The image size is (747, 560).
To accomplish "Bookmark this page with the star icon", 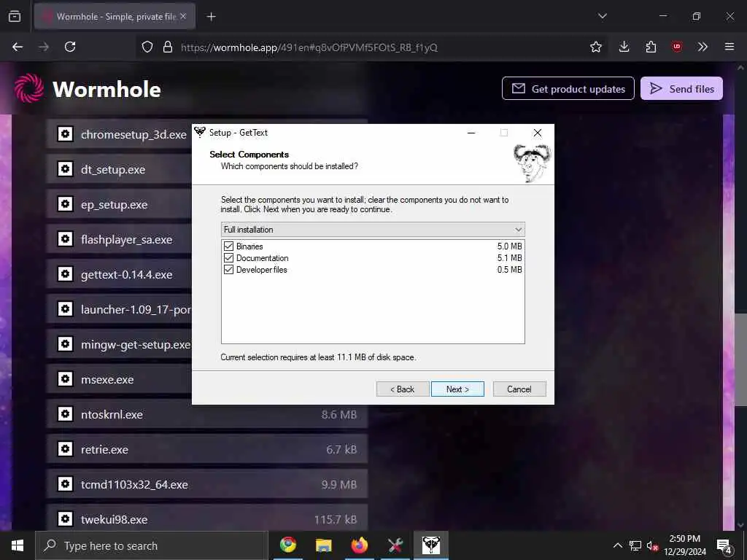I will 595,47.
